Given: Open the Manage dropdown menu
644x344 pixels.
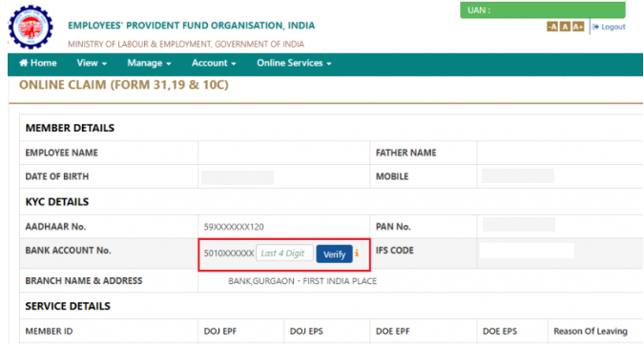Looking at the screenshot, I should pos(149,63).
